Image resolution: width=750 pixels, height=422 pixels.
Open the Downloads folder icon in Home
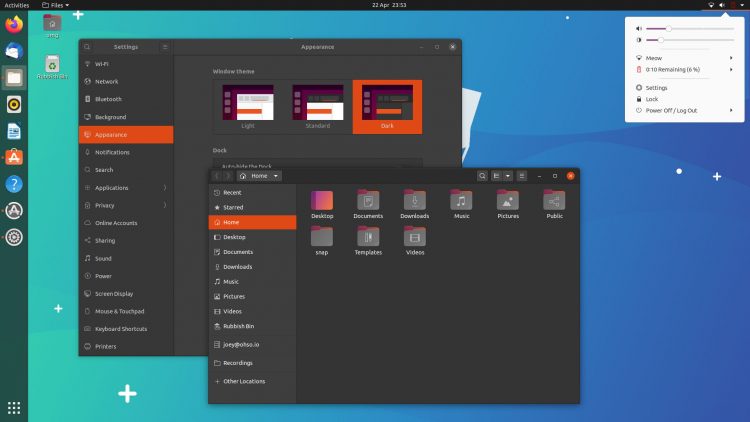point(415,205)
